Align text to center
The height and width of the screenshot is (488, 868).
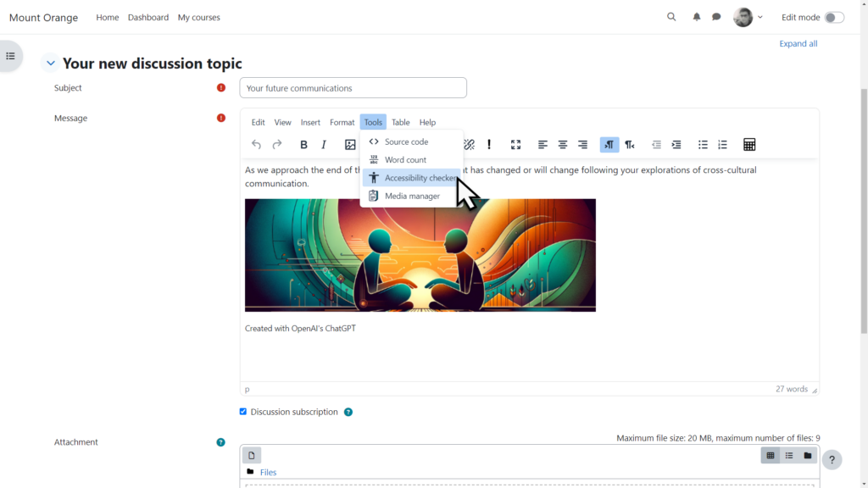click(563, 145)
